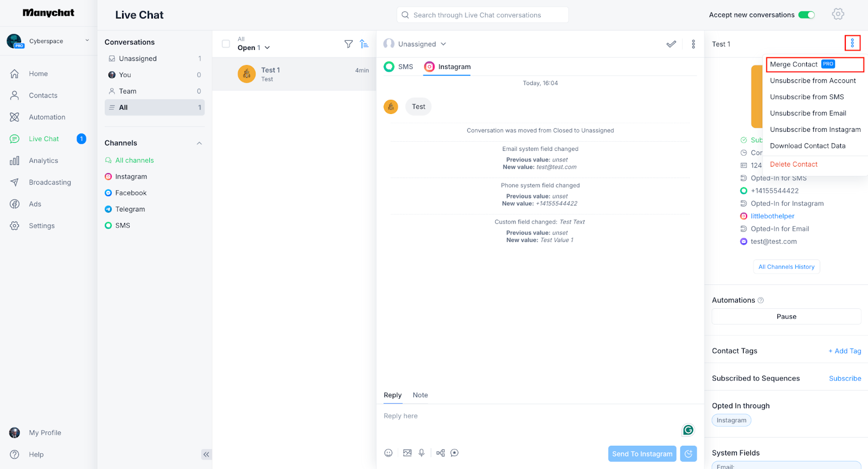Switch to the Note tab

(x=420, y=395)
